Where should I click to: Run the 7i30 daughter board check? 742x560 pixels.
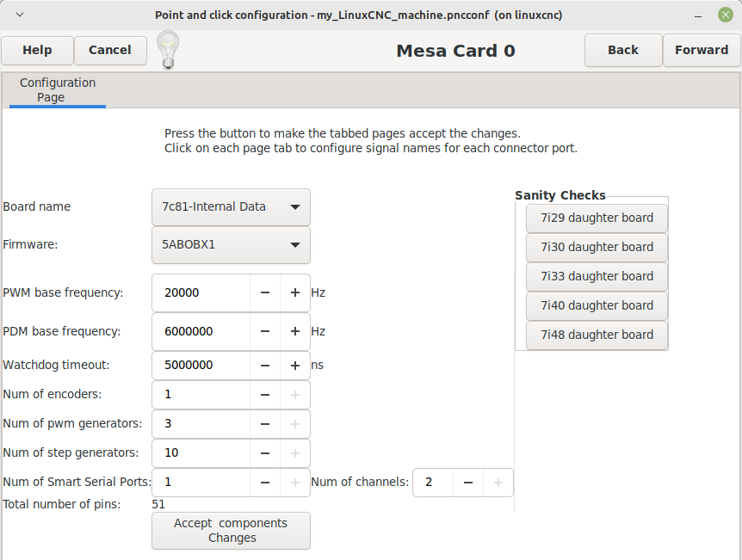(x=597, y=248)
